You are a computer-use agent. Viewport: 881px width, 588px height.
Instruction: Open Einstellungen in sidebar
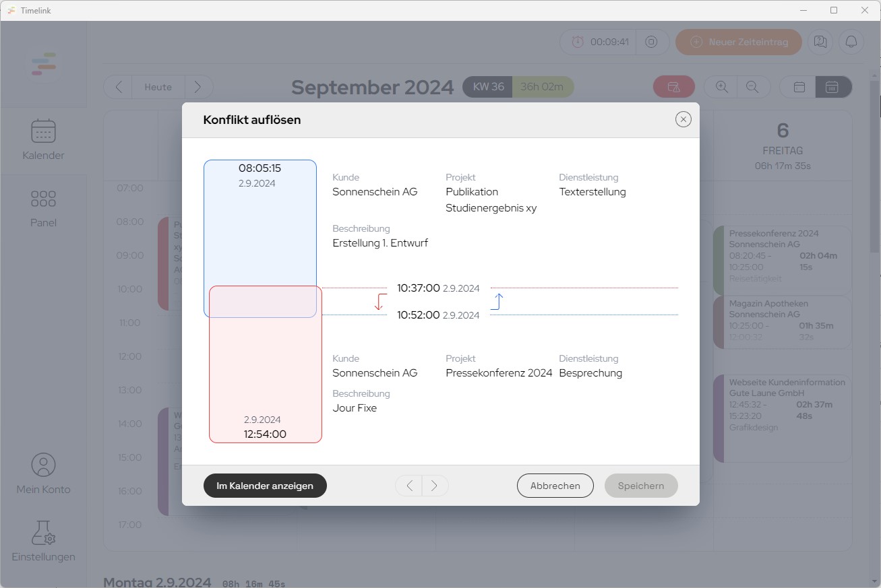pos(43,541)
